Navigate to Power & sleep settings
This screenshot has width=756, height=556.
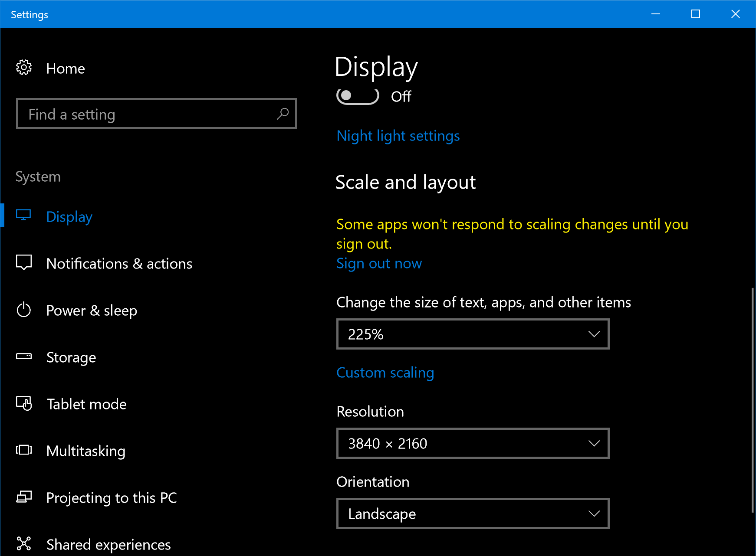pos(91,310)
